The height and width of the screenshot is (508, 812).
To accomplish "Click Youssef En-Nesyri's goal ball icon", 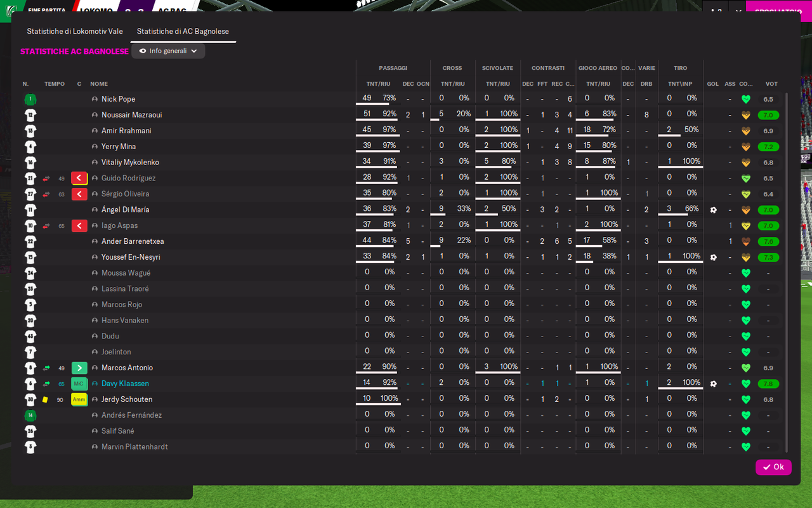I will (x=713, y=257).
